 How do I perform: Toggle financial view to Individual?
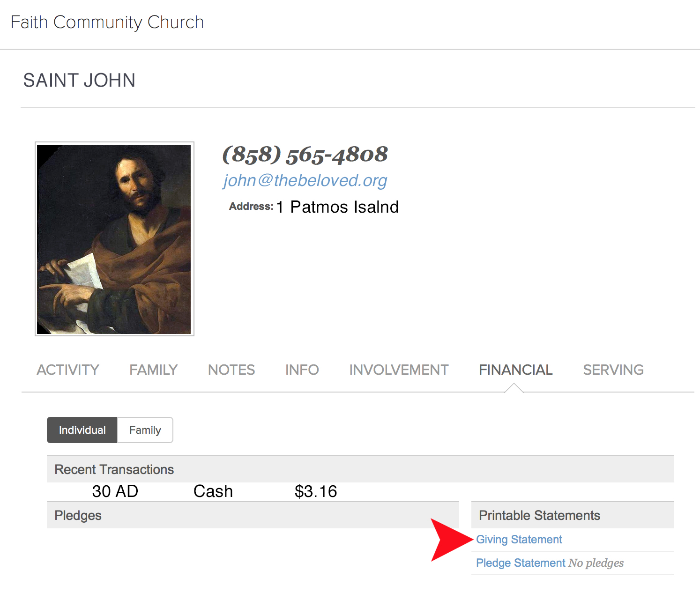coord(82,430)
